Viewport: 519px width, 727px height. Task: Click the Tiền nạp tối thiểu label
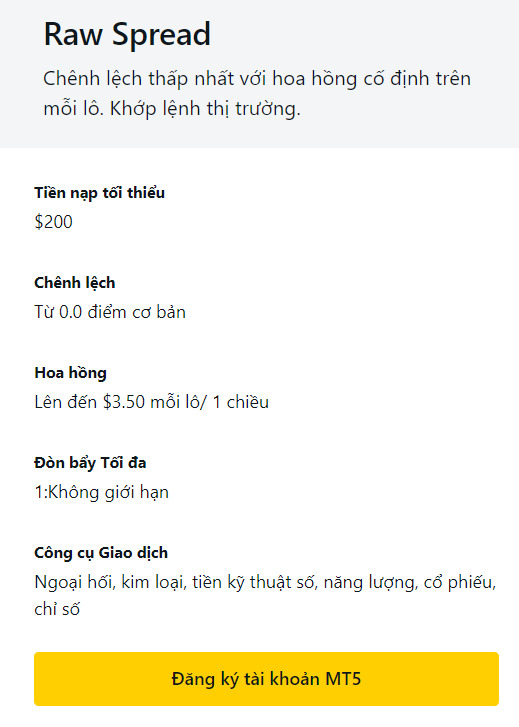click(99, 192)
